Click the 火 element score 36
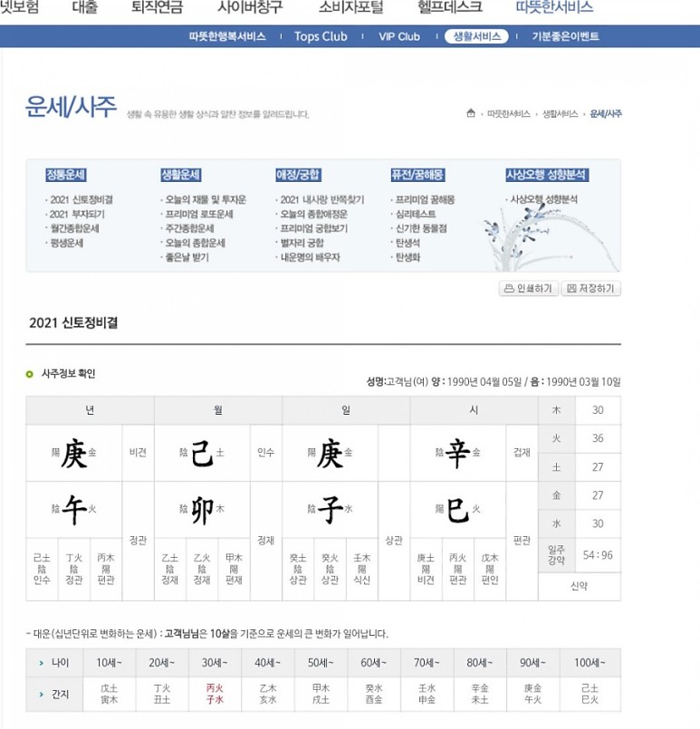The height and width of the screenshot is (729, 700). pos(598,438)
